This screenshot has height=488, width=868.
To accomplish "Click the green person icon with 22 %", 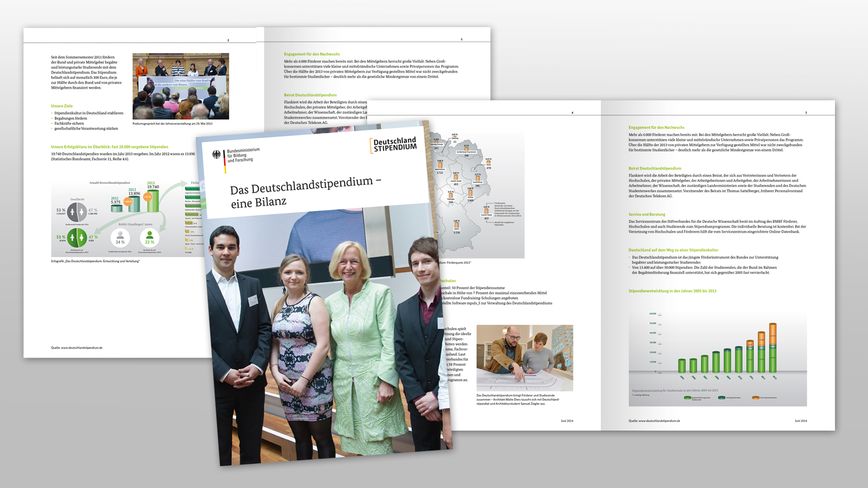I will click(x=150, y=238).
